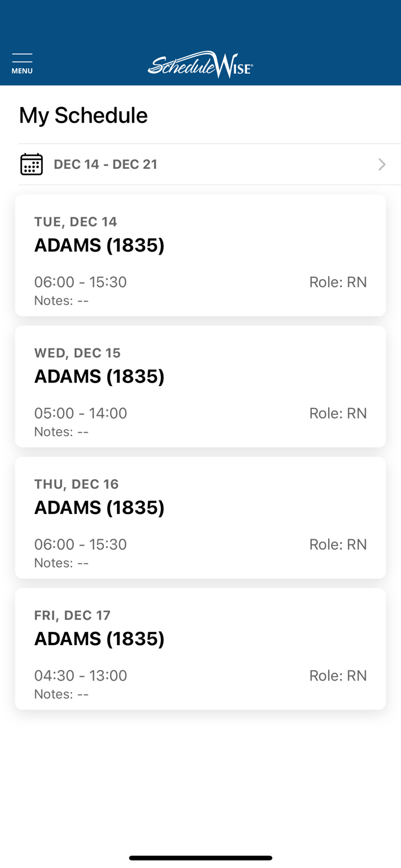Expand the DEC 14 - DEC 21 week view
Screen dimensions: 401x868
pyautogui.click(x=200, y=164)
